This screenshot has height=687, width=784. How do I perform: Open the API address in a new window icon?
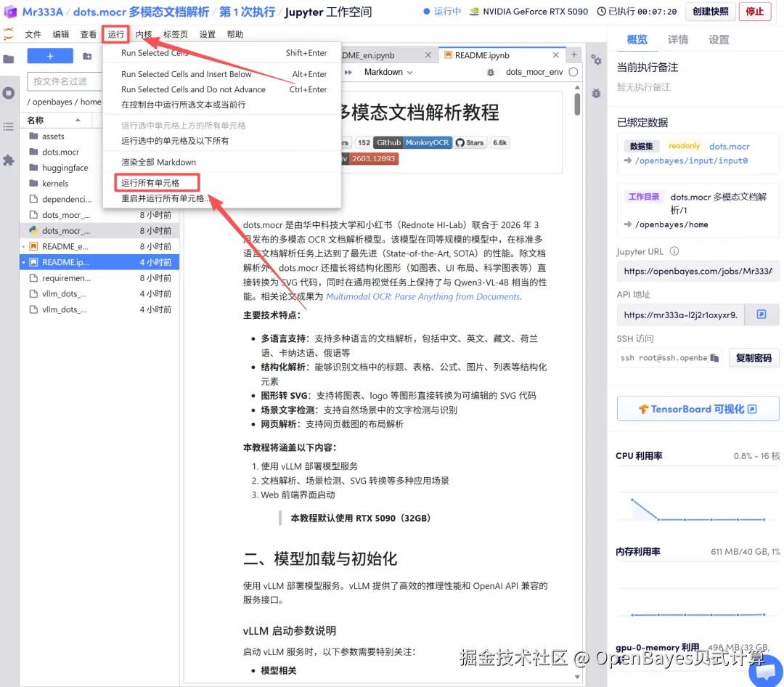coord(761,314)
